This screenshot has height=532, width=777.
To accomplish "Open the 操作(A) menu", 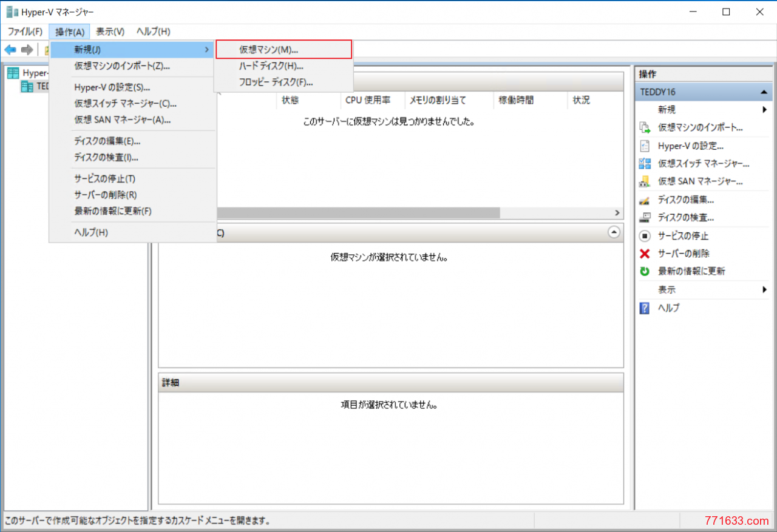I will [70, 32].
